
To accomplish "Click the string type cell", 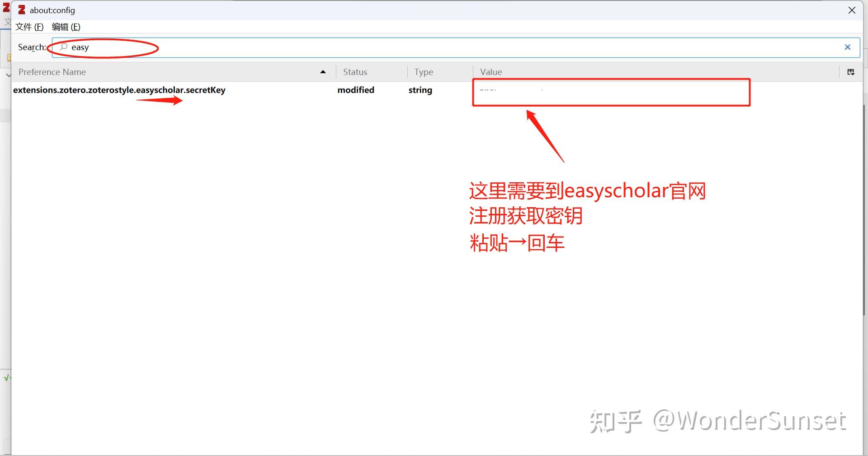I will pos(420,90).
